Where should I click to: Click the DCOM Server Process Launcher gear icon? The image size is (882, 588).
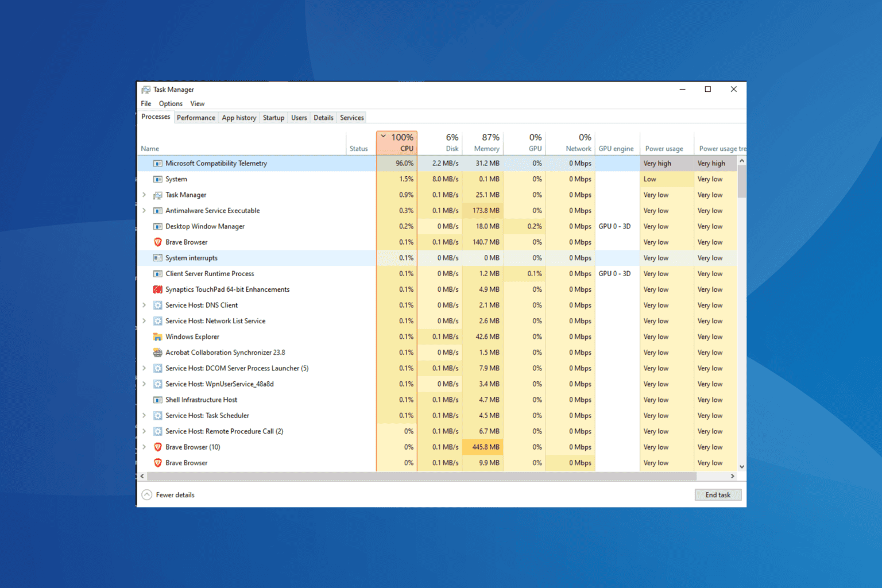click(158, 369)
